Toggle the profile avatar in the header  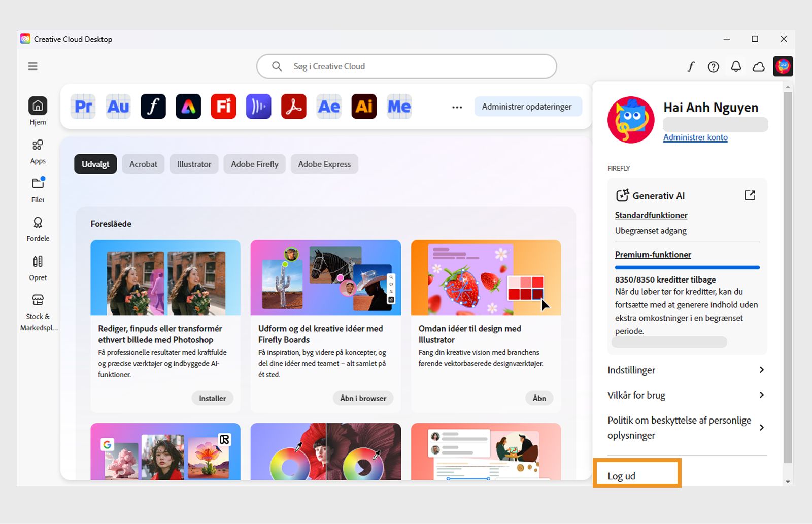pos(783,66)
